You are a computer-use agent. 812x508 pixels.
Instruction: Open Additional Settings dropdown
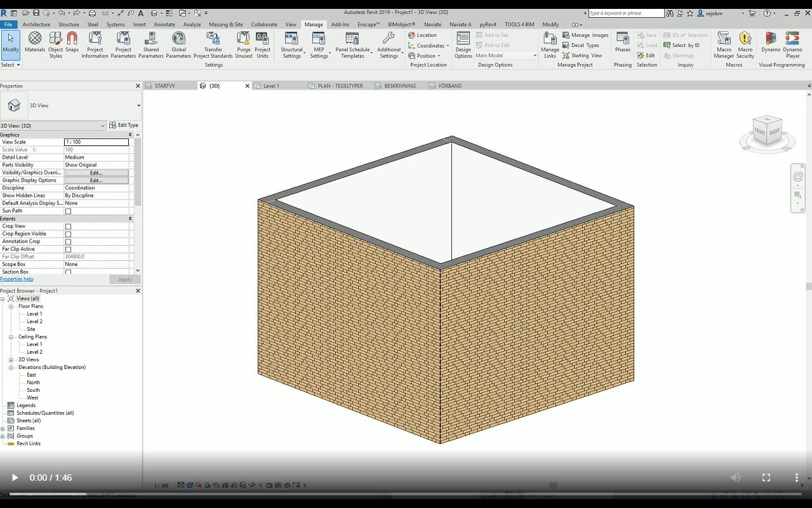click(x=389, y=44)
